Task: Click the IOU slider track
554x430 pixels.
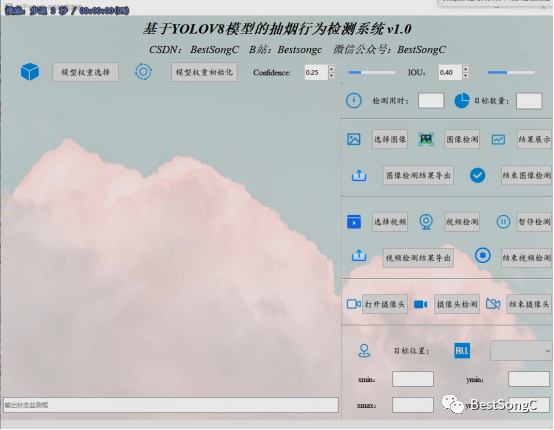Action: pos(511,72)
